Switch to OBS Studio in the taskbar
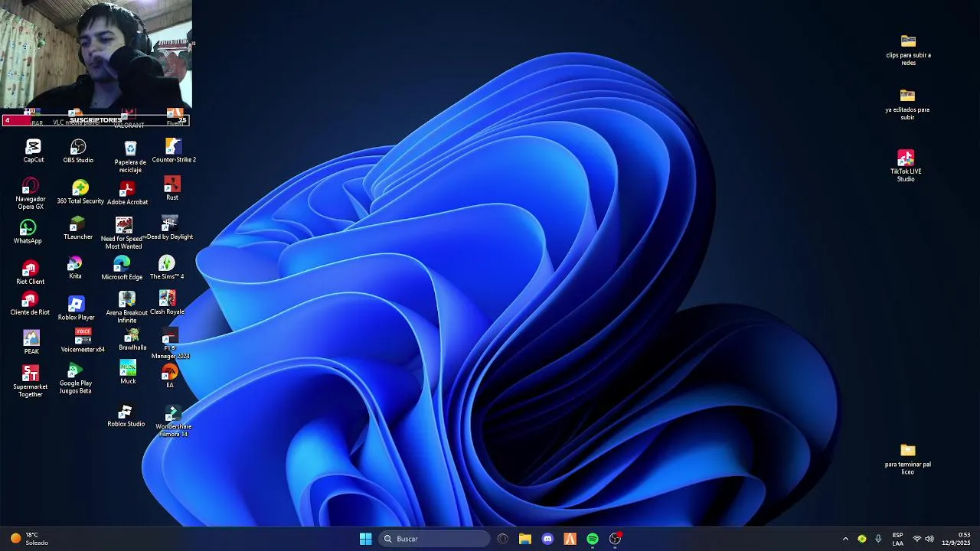The image size is (980, 551). point(615,539)
